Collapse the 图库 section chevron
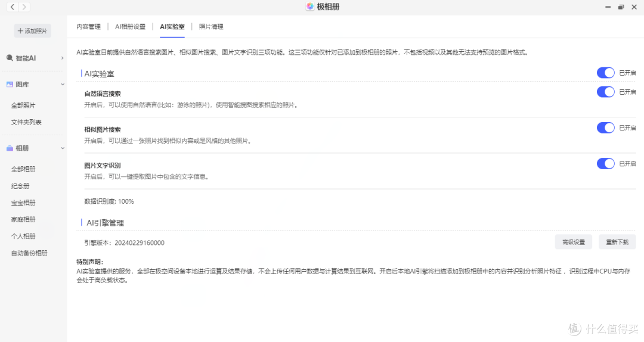 coord(63,84)
